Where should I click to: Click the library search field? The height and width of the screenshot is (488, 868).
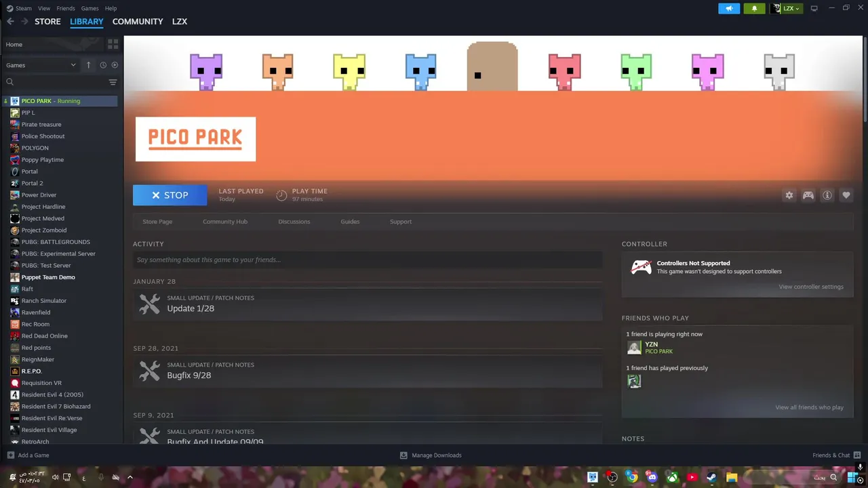click(56, 82)
